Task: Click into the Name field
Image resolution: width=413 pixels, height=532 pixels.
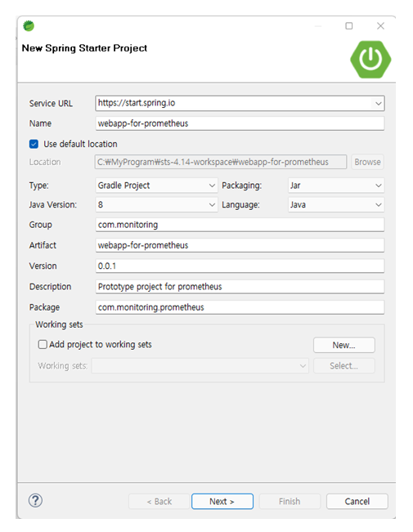Action: 240,123
